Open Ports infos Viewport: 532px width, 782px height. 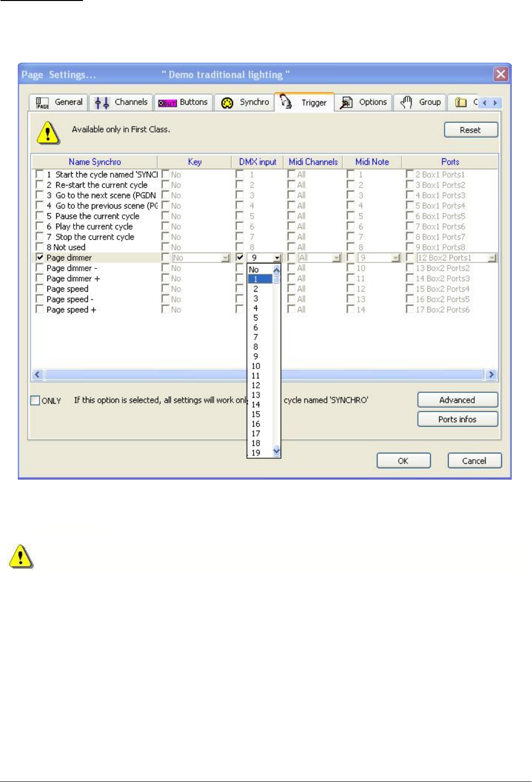(x=457, y=419)
